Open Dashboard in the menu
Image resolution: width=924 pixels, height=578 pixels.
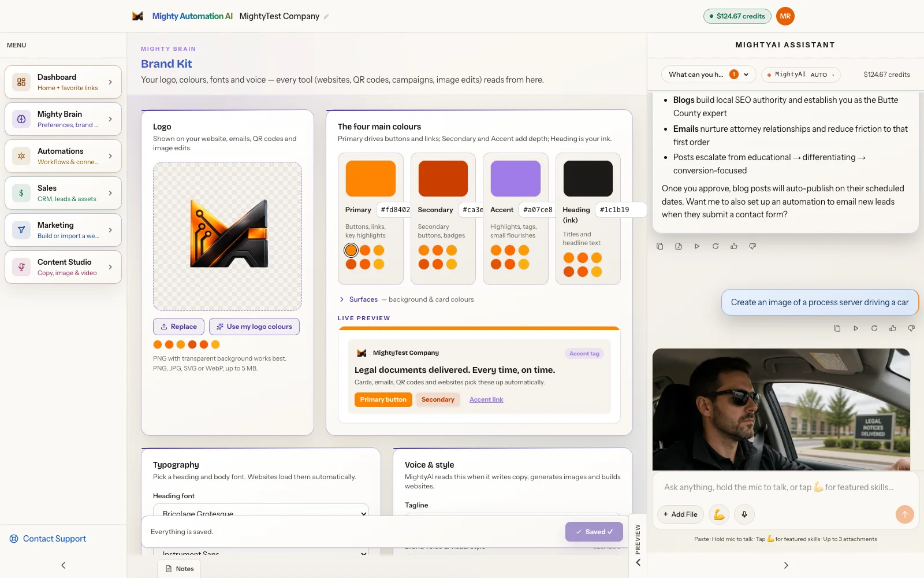(64, 82)
